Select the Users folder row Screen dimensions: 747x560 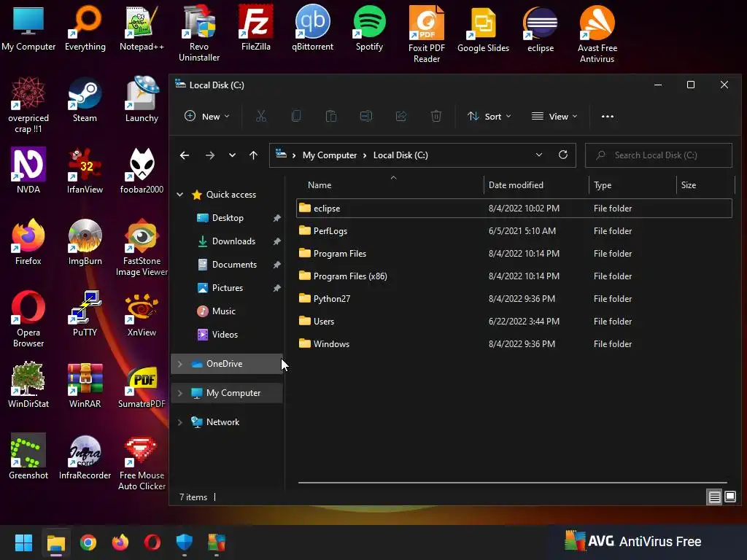514,322
